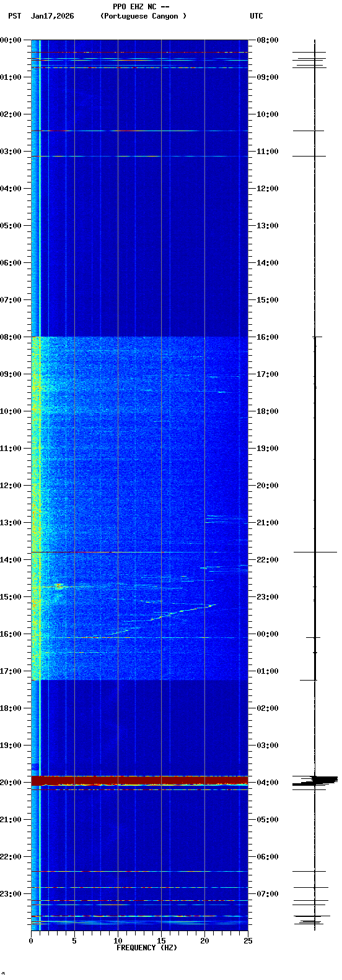Click the dark red saturated band near 20:00 PST
Viewport: 342px width, 980px height.
click(x=139, y=780)
